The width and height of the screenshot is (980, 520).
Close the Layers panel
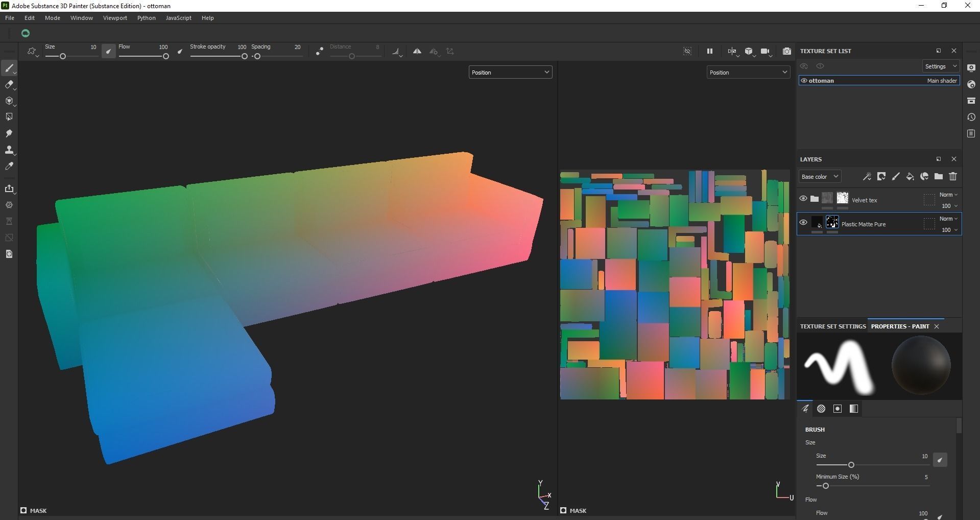[954, 159]
